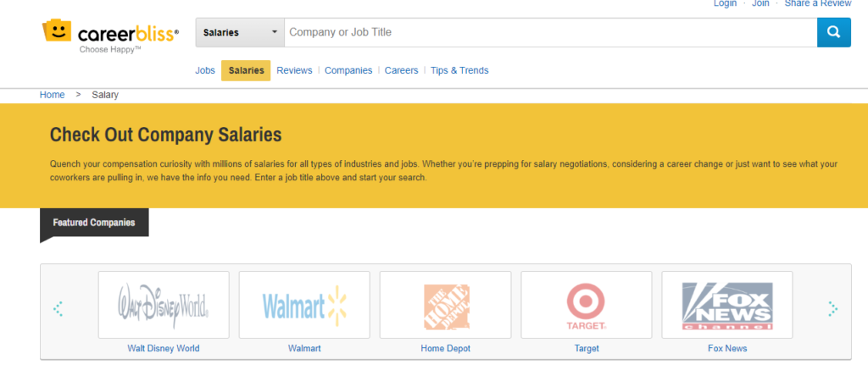Screen dimensions: 868x392
Task: Open the Walt Disney World logo tile
Action: [164, 305]
